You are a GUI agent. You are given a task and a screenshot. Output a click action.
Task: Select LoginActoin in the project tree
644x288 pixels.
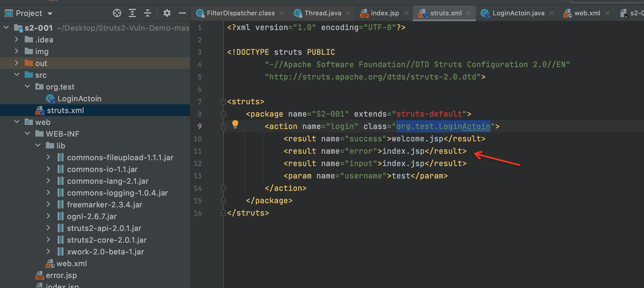coord(79,99)
